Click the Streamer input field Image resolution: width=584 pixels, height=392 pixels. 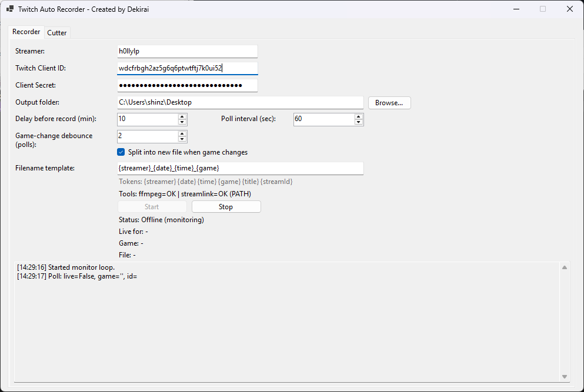pyautogui.click(x=188, y=51)
